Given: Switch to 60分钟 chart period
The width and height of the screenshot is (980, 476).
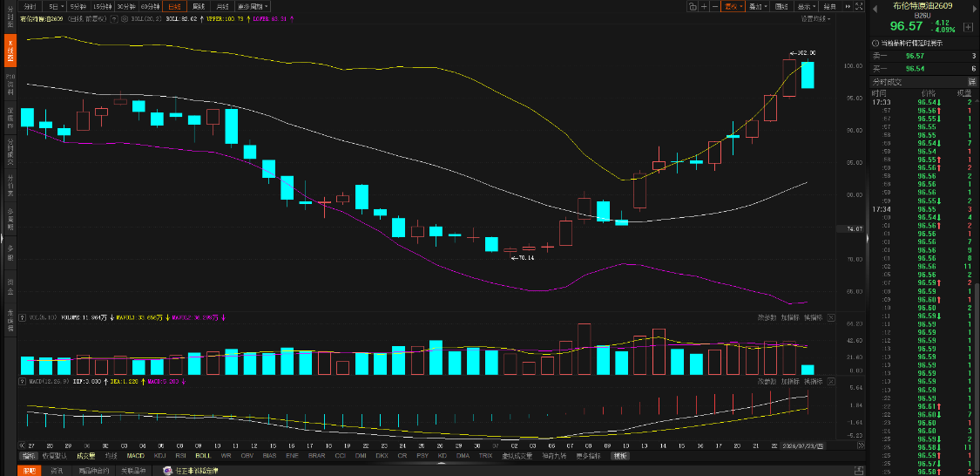Looking at the screenshot, I should [x=150, y=6].
